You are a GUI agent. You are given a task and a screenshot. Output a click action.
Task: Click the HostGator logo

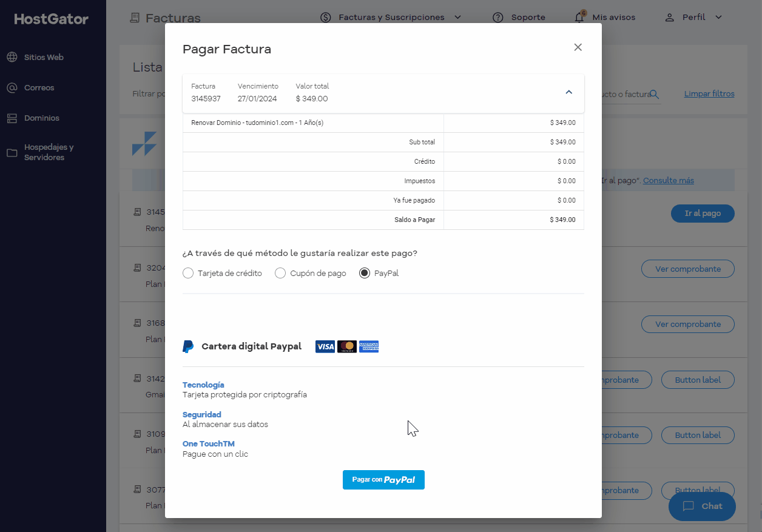(52, 19)
